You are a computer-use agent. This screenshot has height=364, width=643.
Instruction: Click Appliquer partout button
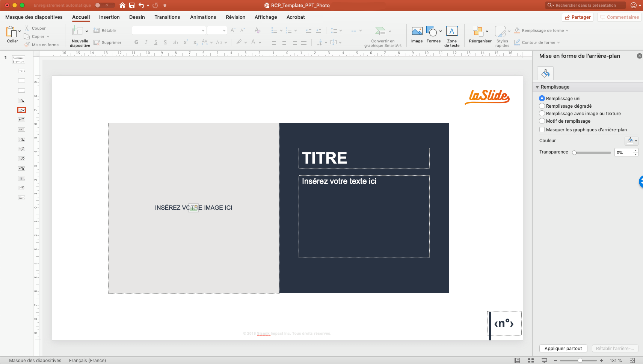tap(563, 349)
